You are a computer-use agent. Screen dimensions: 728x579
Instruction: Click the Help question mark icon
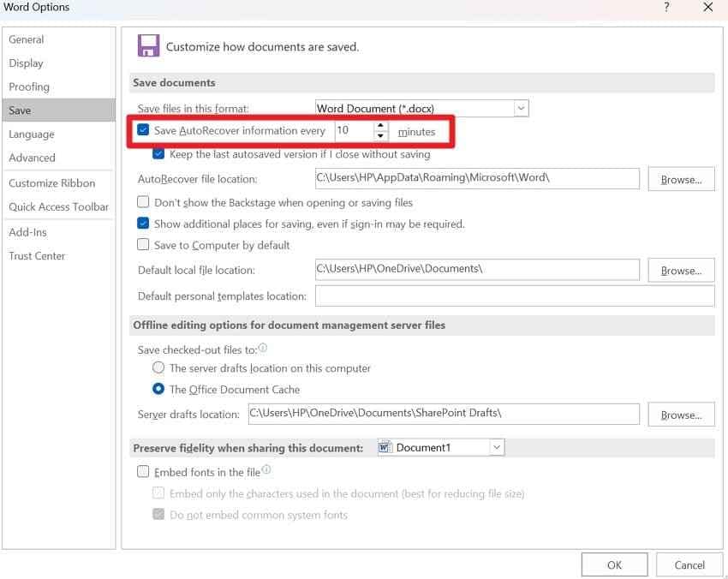pos(666,7)
